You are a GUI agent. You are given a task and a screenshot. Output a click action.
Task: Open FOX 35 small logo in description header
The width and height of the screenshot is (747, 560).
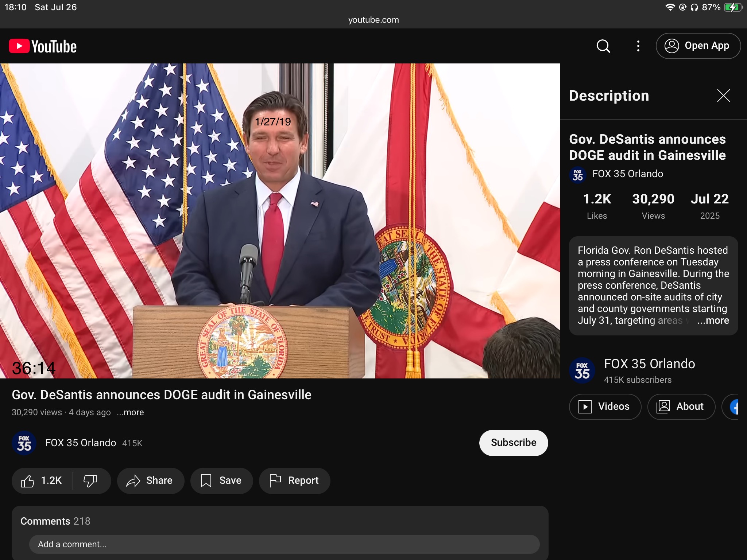(x=577, y=175)
